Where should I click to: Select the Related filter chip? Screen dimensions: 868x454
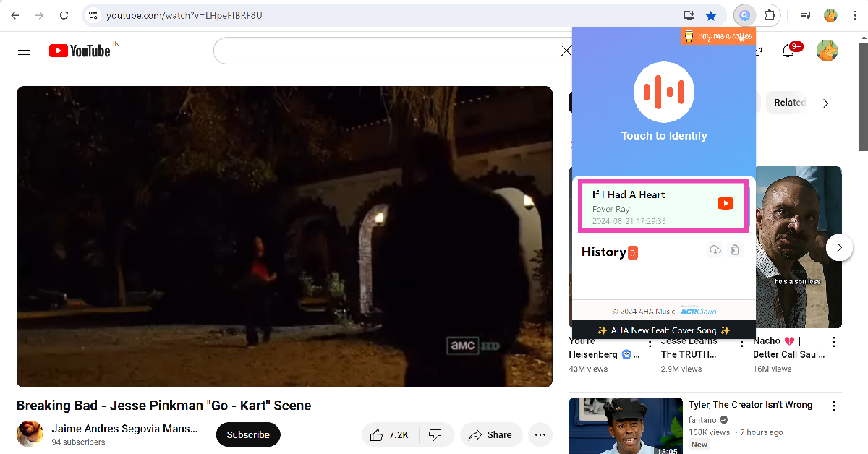789,103
